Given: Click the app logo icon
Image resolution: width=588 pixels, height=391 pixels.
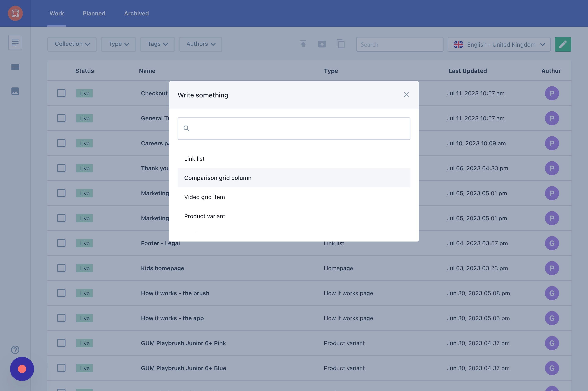Looking at the screenshot, I should (15, 13).
